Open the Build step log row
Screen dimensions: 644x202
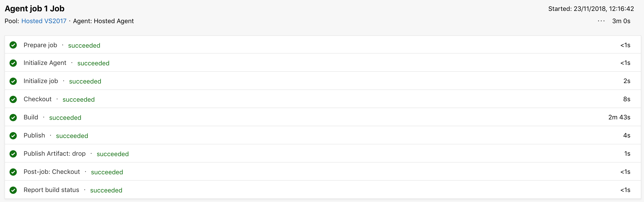pos(31,117)
